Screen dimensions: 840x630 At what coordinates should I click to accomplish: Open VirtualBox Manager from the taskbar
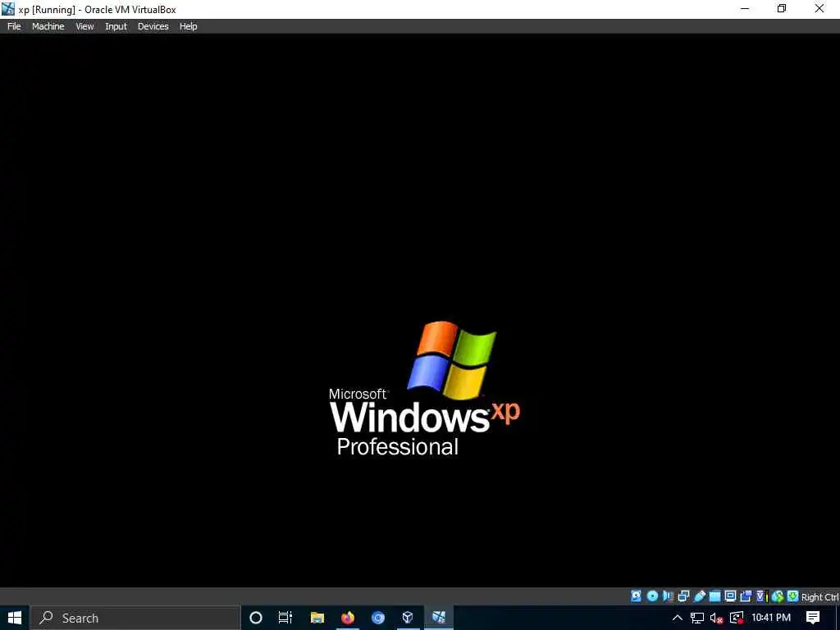coord(408,618)
